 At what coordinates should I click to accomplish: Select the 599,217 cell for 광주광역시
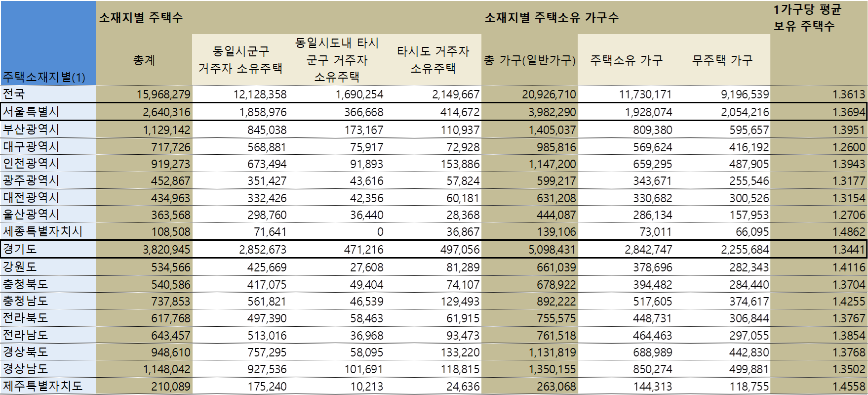(x=529, y=180)
